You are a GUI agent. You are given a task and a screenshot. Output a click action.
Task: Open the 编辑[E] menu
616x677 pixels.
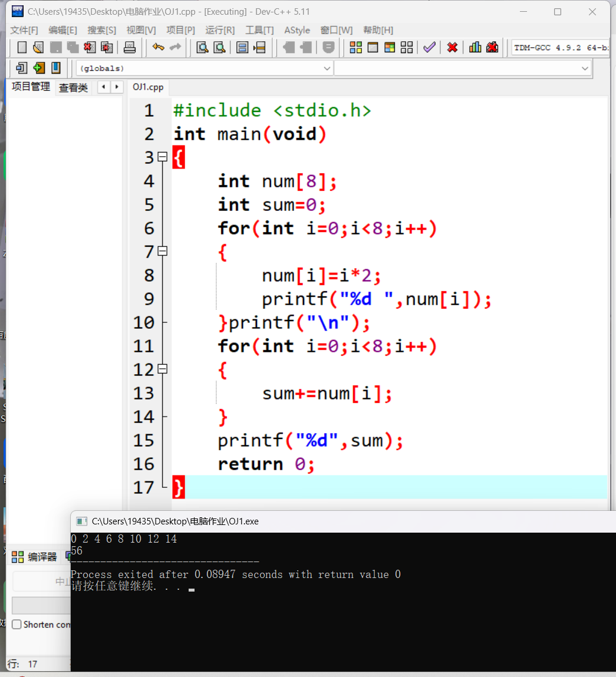tap(62, 30)
